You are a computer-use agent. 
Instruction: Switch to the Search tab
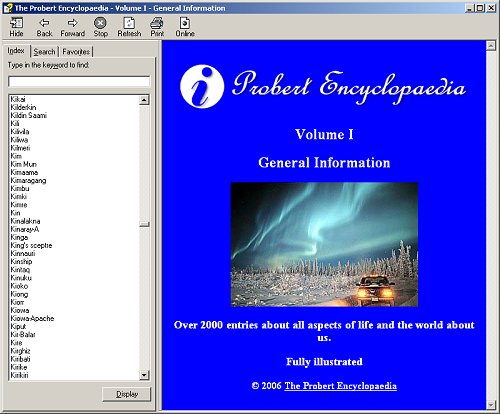44,52
